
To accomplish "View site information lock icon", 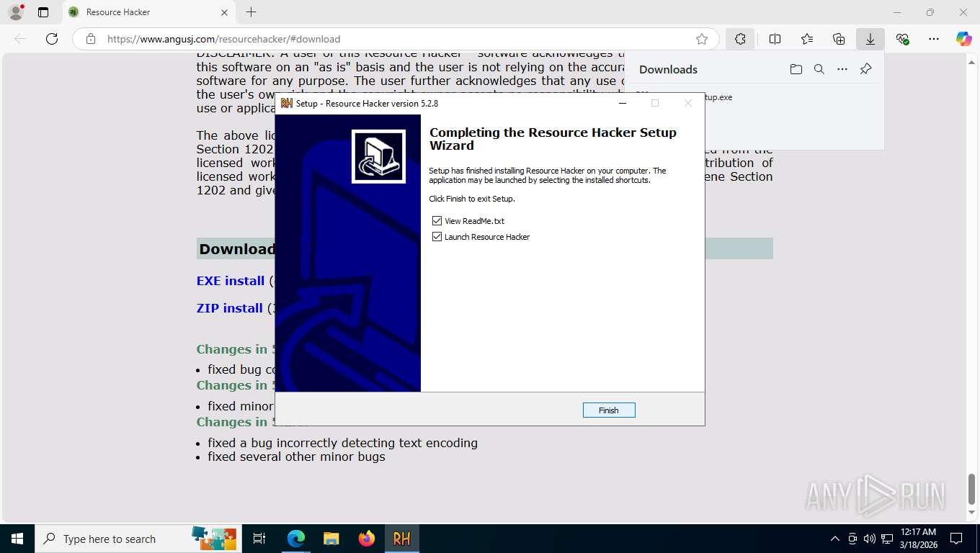I will [91, 39].
